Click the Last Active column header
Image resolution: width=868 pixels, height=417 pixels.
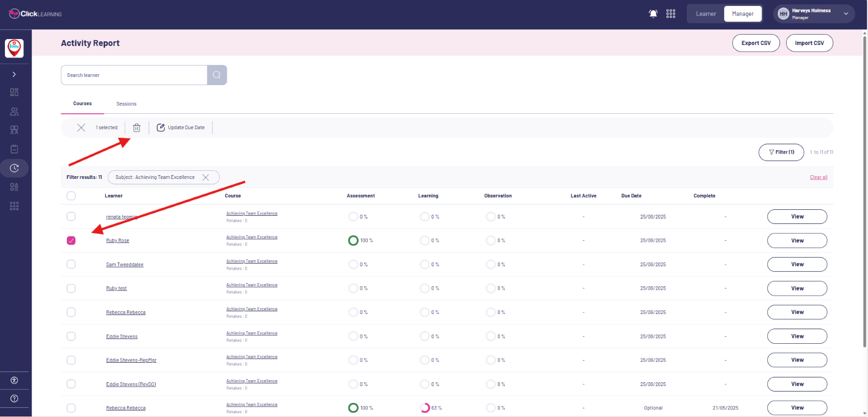pos(583,196)
